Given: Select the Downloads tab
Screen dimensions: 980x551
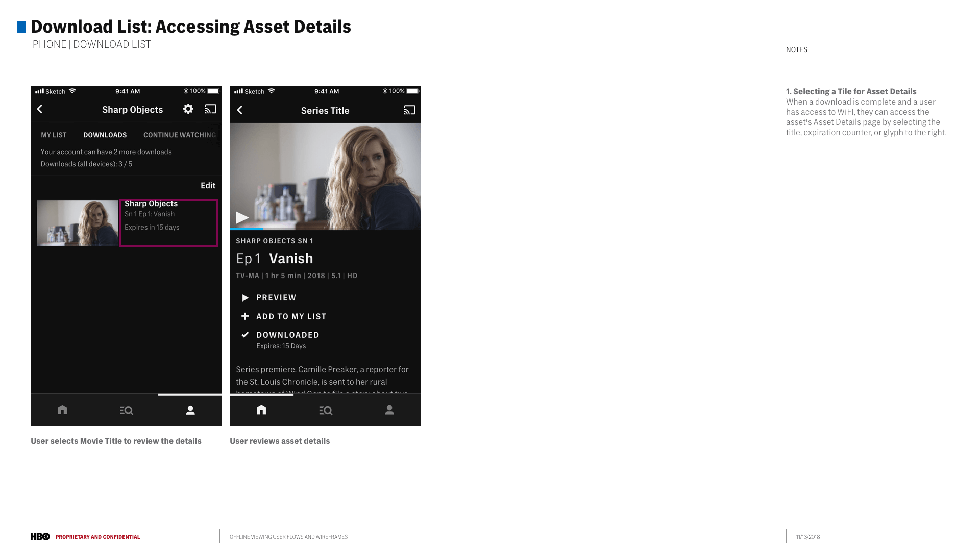Looking at the screenshot, I should coord(105,135).
